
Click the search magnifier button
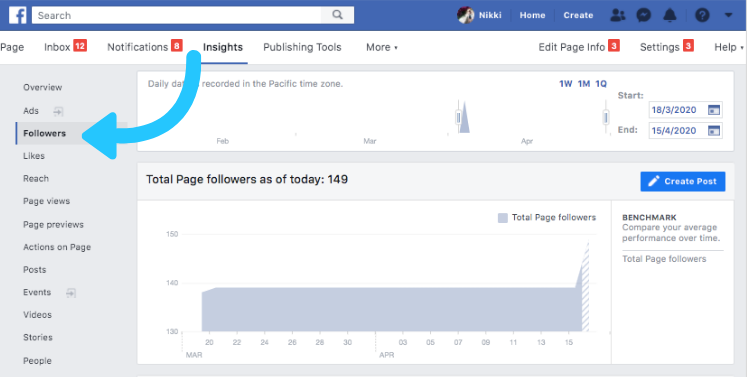pos(337,15)
